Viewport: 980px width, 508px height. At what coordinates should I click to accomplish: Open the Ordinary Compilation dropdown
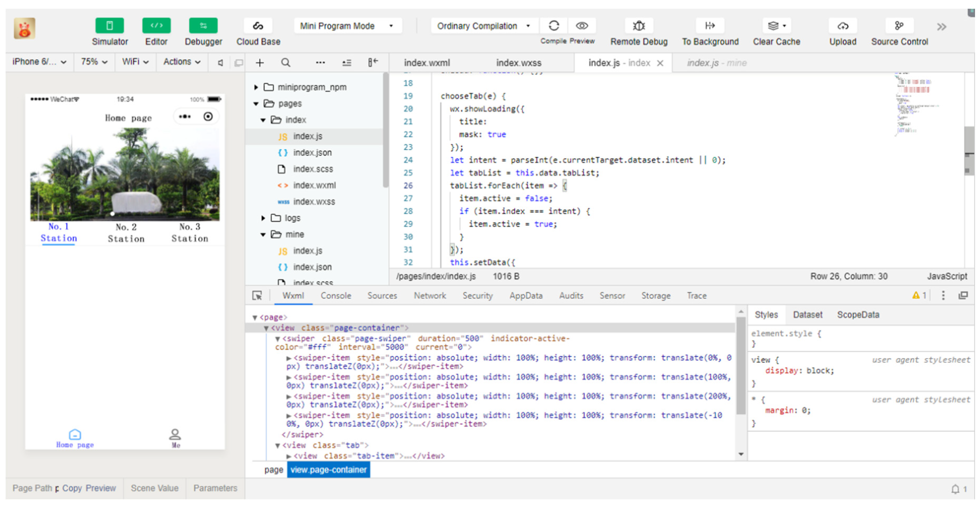pyautogui.click(x=484, y=26)
